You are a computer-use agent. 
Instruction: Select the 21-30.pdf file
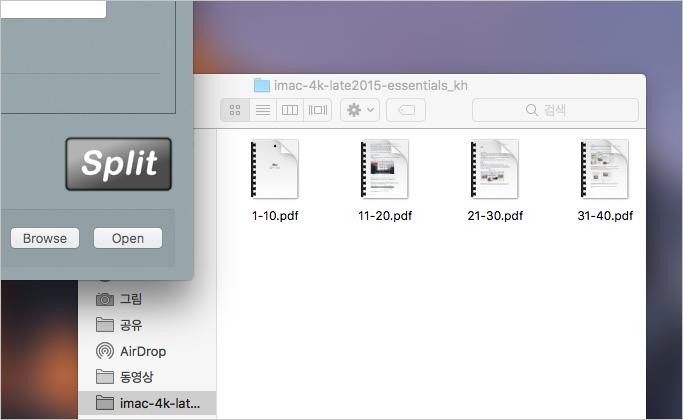coord(495,180)
